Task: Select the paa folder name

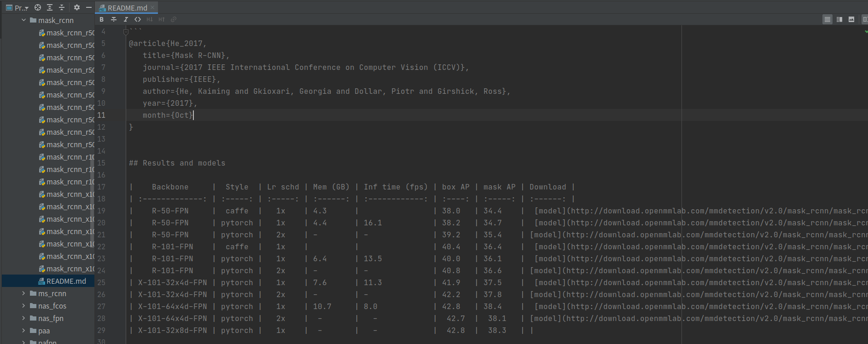Action: click(x=44, y=331)
